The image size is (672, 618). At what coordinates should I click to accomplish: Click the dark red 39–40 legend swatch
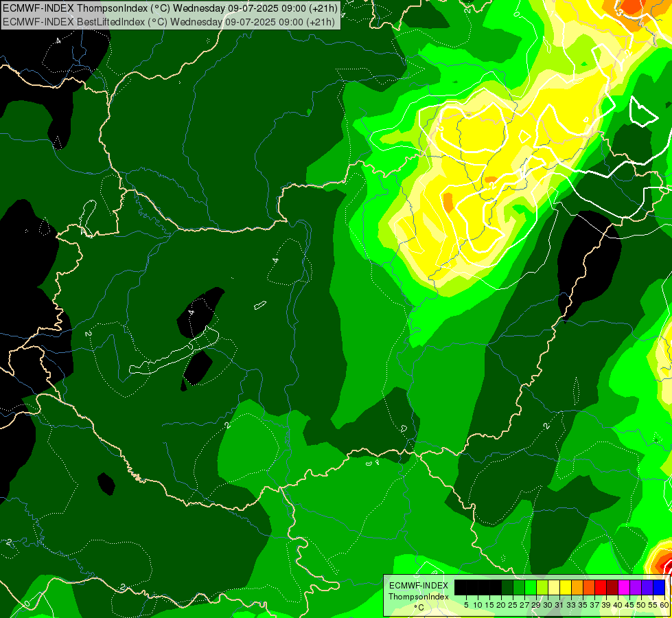(612, 588)
